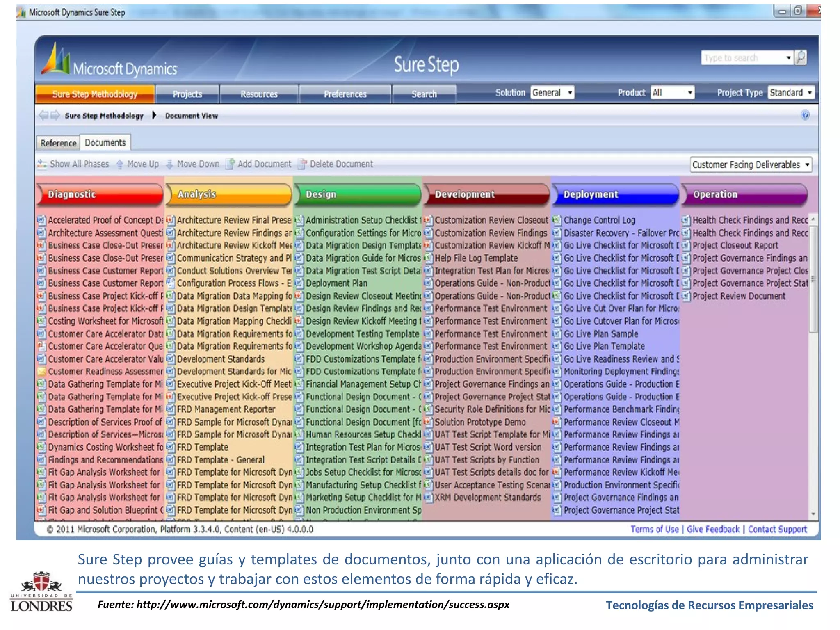Open the Search tab
The width and height of the screenshot is (840, 630).
click(424, 94)
